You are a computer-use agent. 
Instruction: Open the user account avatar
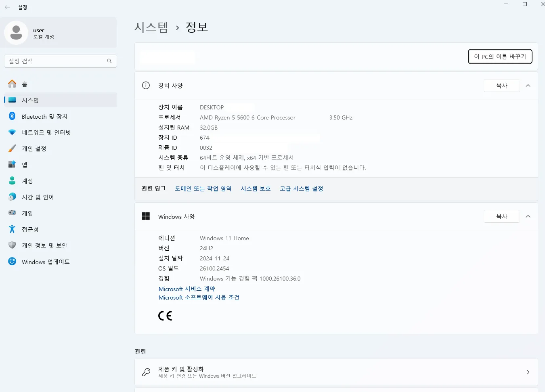[x=16, y=33]
